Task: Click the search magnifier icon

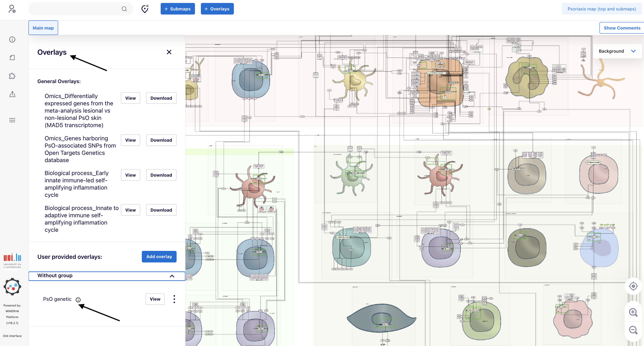Action: point(124,9)
